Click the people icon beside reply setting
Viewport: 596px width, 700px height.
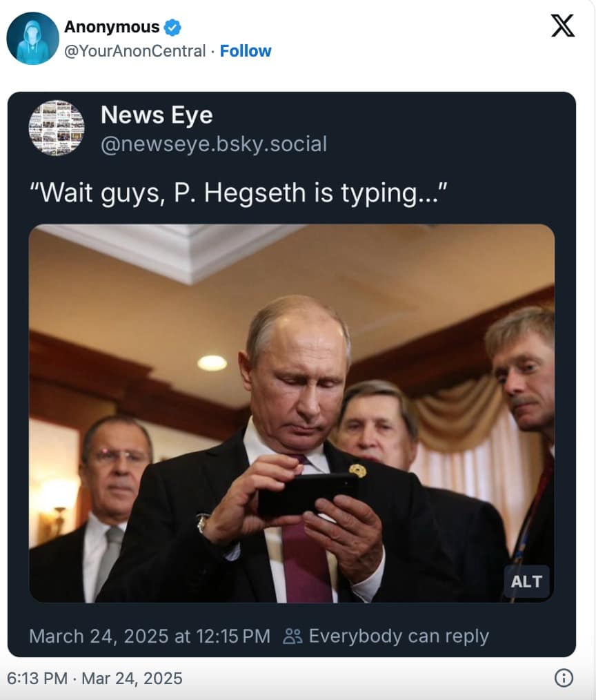click(292, 636)
